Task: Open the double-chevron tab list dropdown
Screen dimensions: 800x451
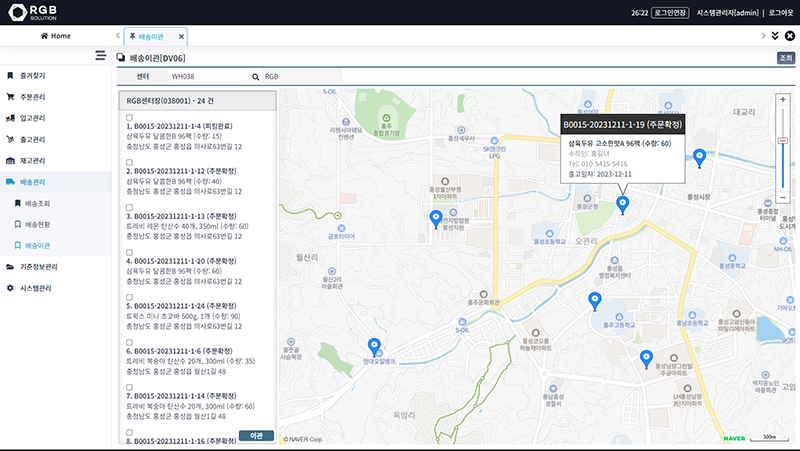Action: [x=774, y=36]
